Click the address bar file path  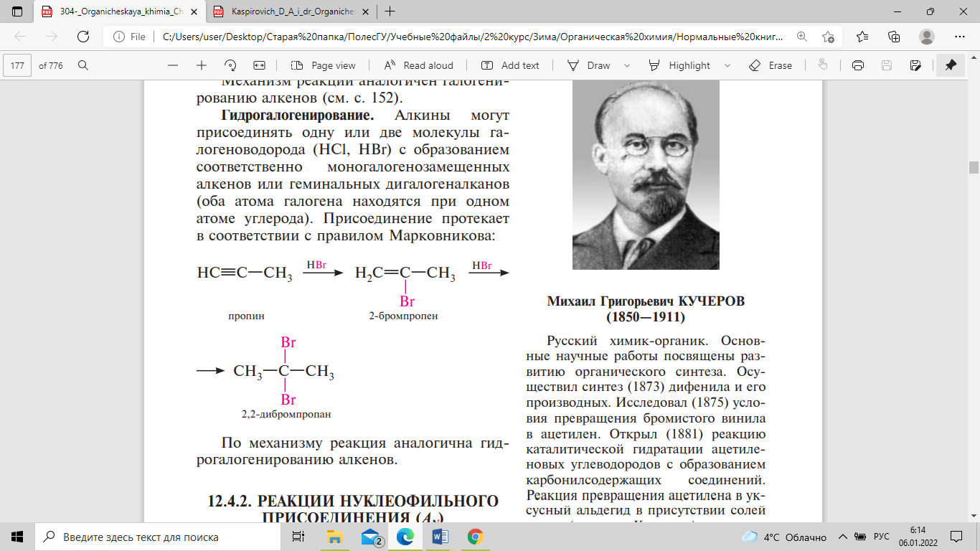coord(473,37)
